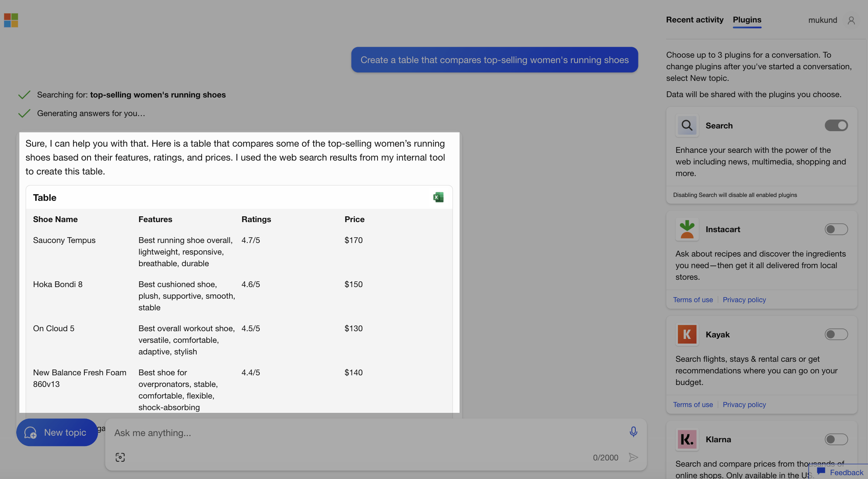Click the Microsoft logo
The height and width of the screenshot is (479, 868).
pyautogui.click(x=10, y=20)
